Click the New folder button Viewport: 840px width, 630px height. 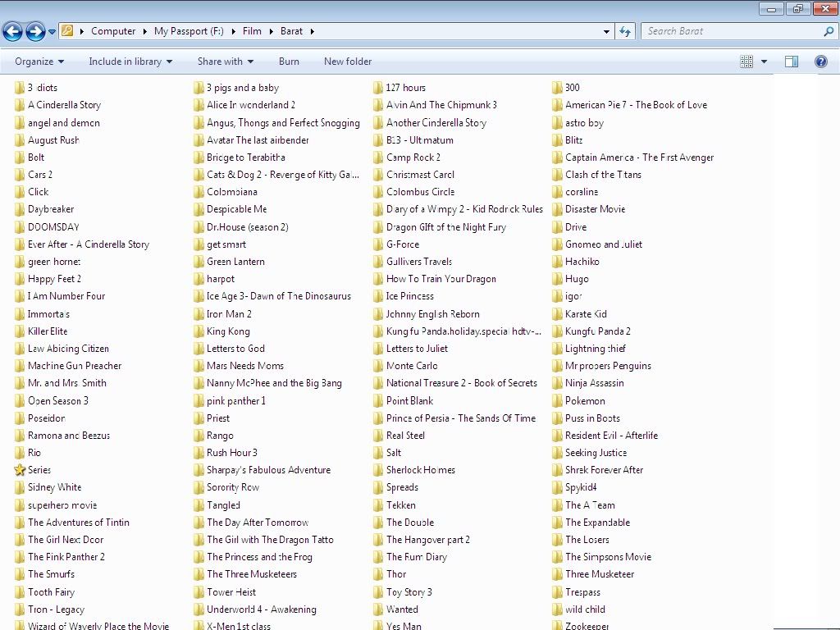pos(348,62)
